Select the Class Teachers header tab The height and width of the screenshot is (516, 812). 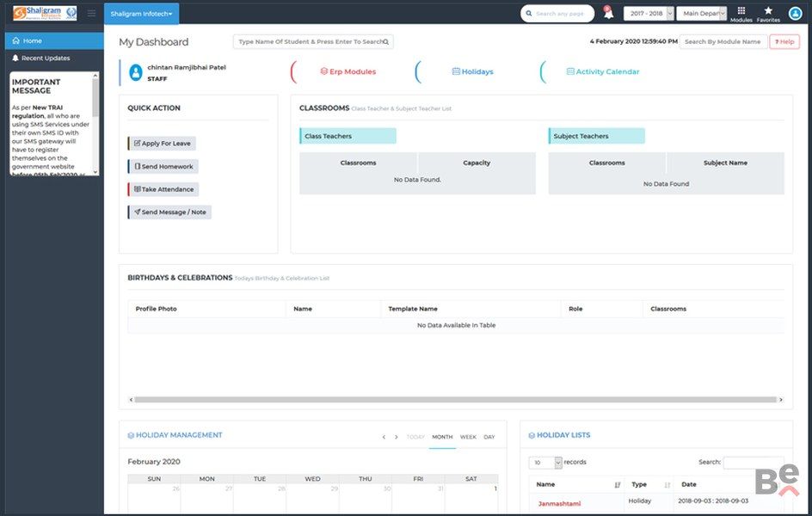[x=348, y=136]
